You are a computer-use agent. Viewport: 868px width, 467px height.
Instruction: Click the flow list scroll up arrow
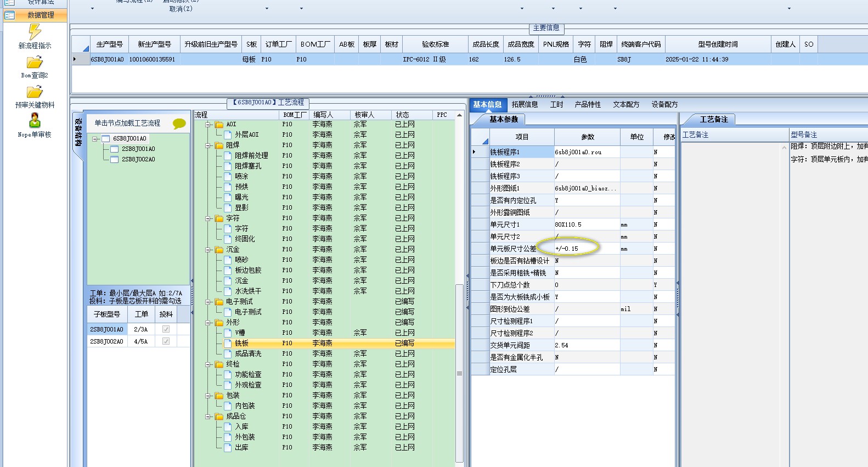point(459,115)
